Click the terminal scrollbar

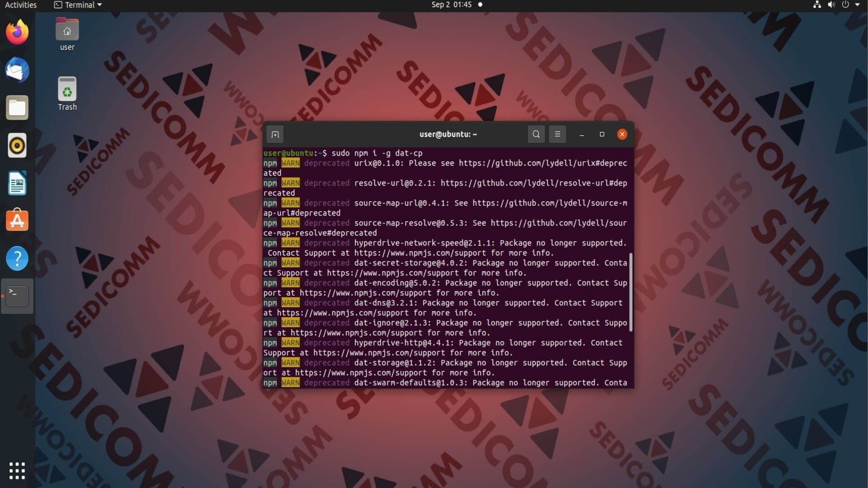(631, 292)
